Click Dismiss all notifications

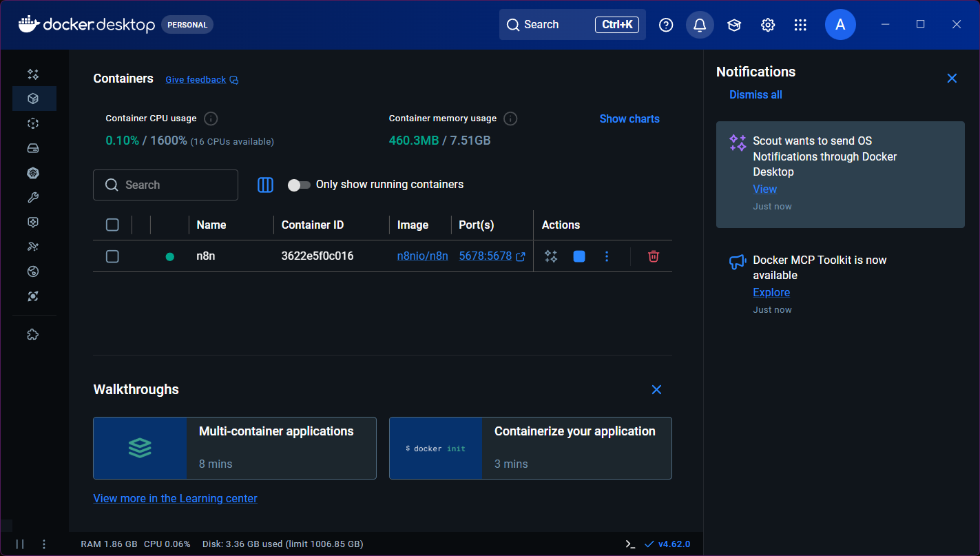[755, 95]
